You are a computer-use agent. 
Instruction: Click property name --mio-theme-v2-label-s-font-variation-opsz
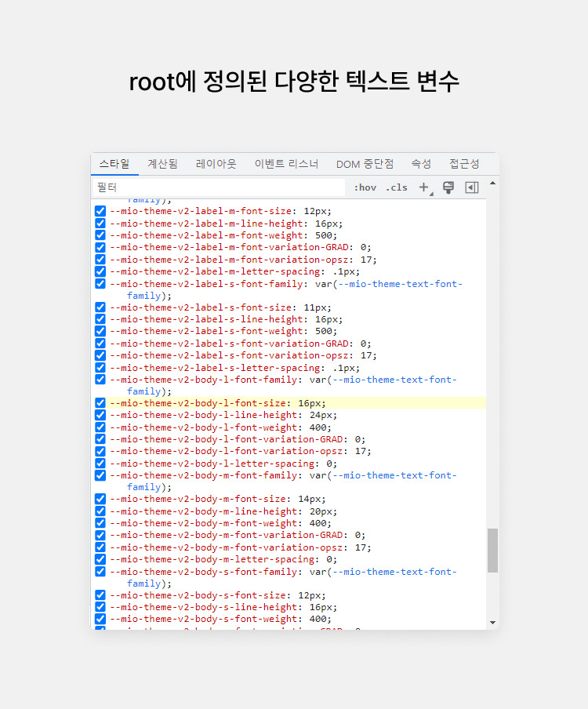point(229,355)
